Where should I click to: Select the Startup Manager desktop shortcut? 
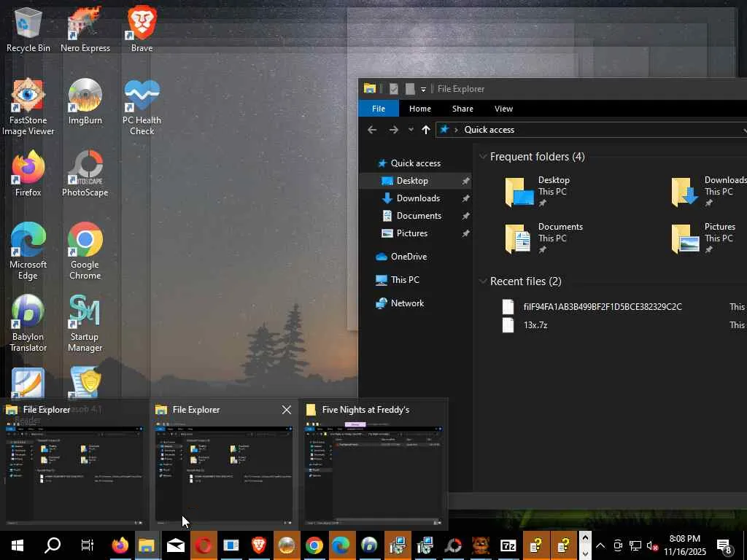[x=85, y=323]
